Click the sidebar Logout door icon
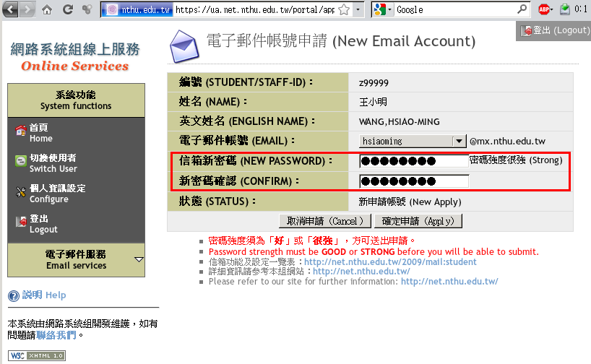591x364 pixels. pos(20,223)
